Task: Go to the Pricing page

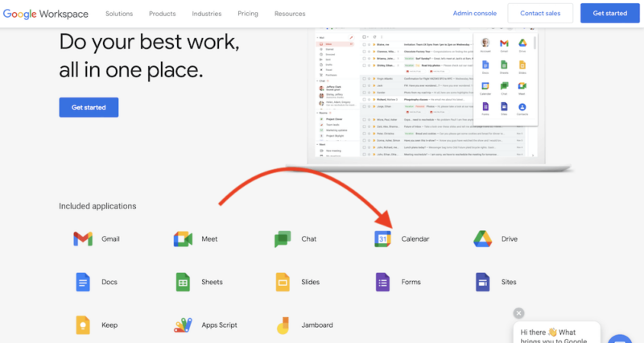Action: pyautogui.click(x=248, y=14)
